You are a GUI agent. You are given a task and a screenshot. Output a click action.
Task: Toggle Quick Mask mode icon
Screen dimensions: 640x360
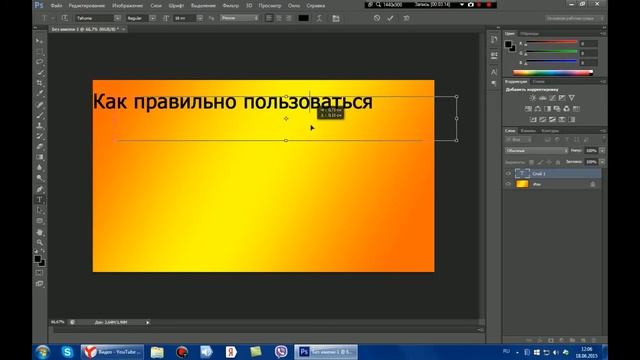[x=40, y=273]
